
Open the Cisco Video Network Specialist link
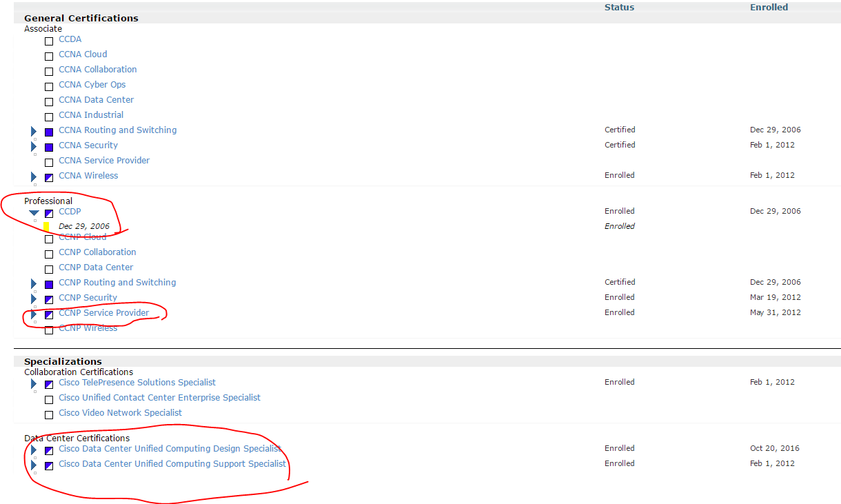pos(121,413)
